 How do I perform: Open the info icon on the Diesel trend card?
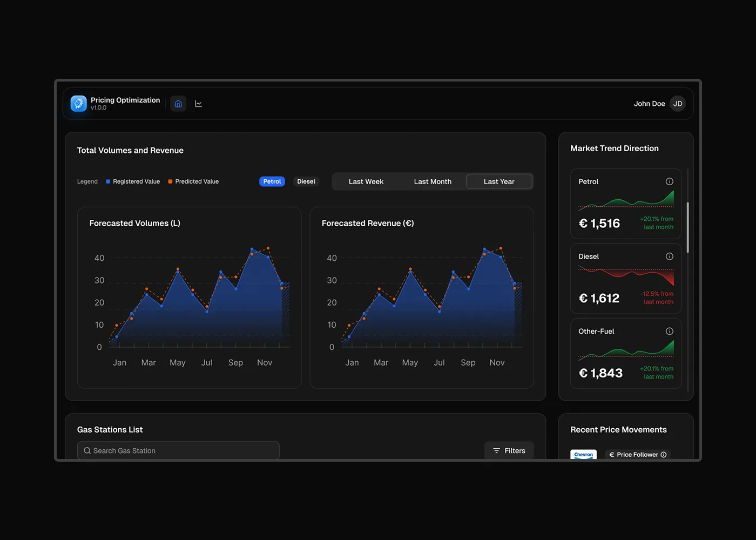(x=670, y=256)
